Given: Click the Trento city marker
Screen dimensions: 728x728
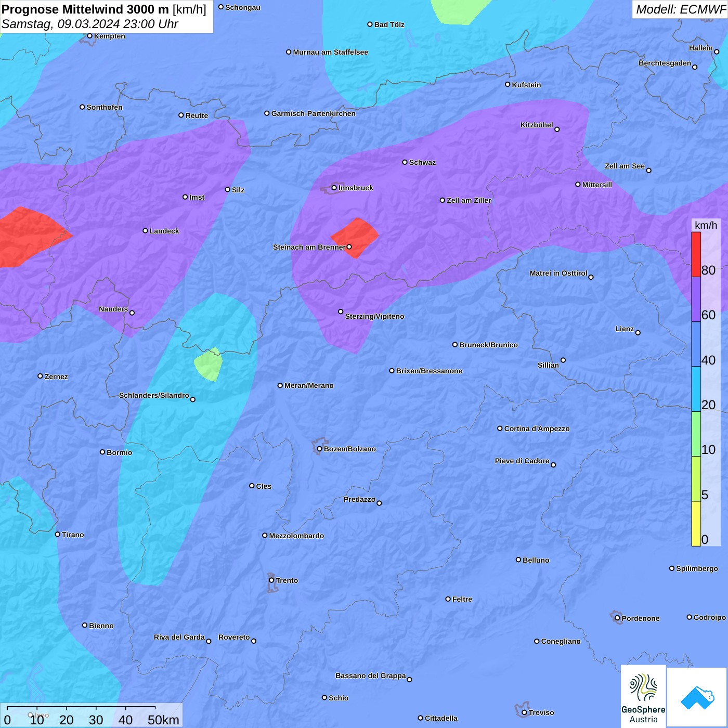Looking at the screenshot, I should click(x=271, y=580).
